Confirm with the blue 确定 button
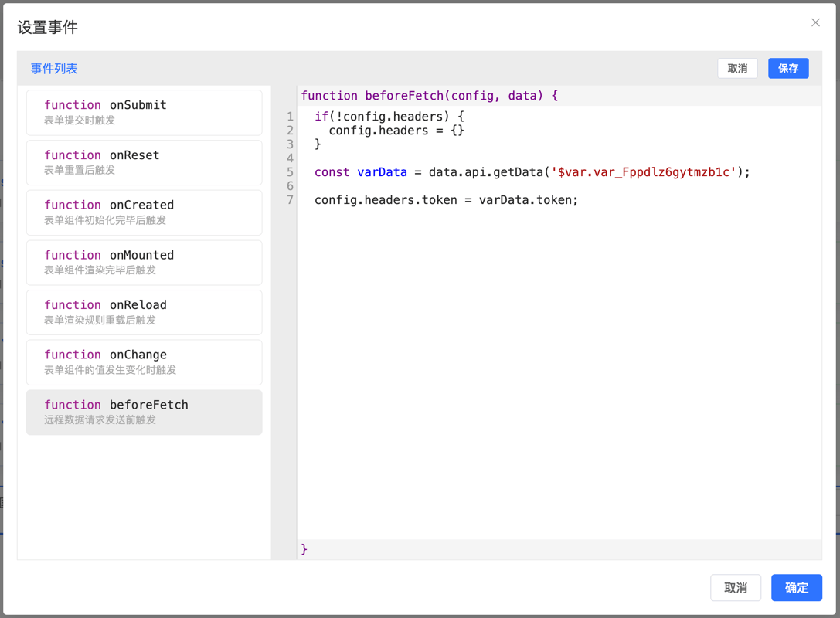Image resolution: width=840 pixels, height=618 pixels. click(796, 588)
